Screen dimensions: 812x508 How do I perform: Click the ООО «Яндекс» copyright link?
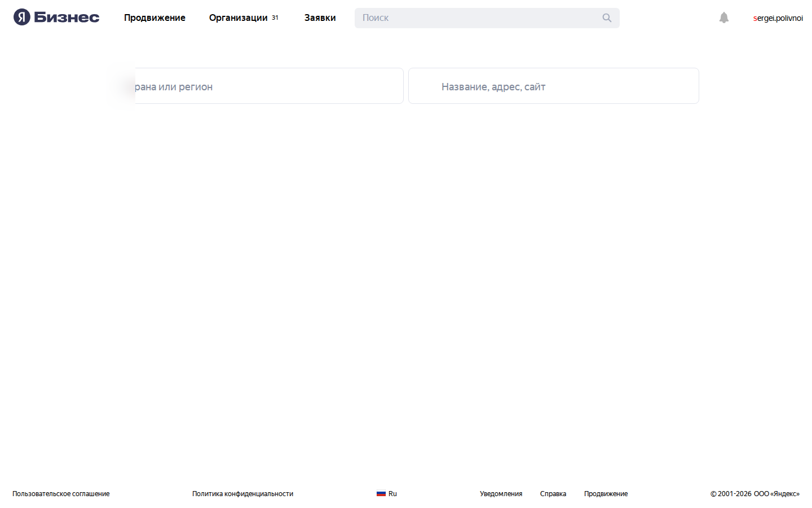776,494
